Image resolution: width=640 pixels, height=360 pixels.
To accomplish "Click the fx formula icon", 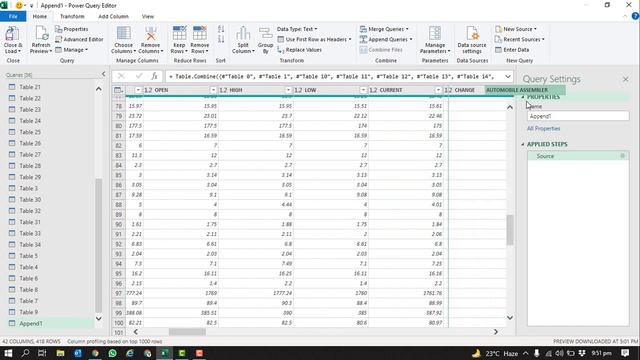I will (154, 76).
